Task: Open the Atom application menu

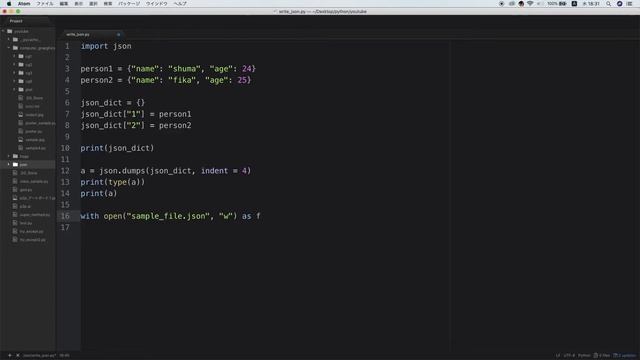Action: (24, 4)
